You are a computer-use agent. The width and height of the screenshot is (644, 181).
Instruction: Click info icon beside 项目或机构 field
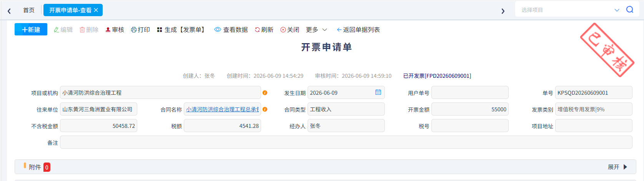(265, 93)
